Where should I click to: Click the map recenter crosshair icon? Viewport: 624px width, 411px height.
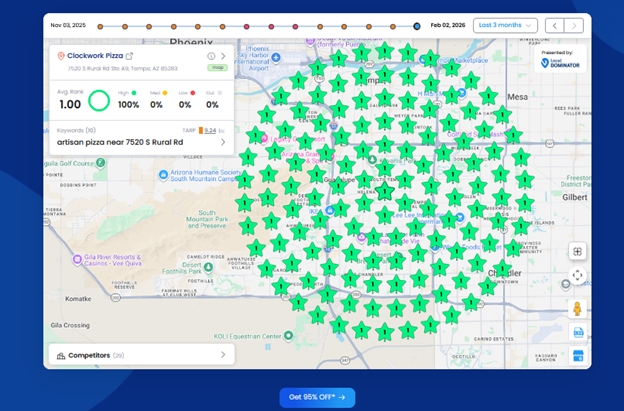[577, 275]
